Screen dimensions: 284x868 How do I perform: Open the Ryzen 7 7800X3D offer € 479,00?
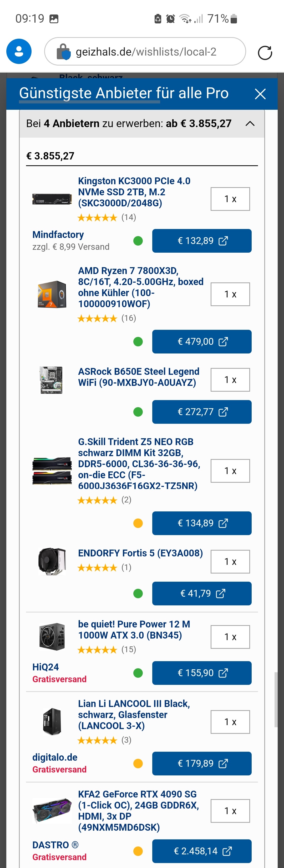[x=201, y=342]
